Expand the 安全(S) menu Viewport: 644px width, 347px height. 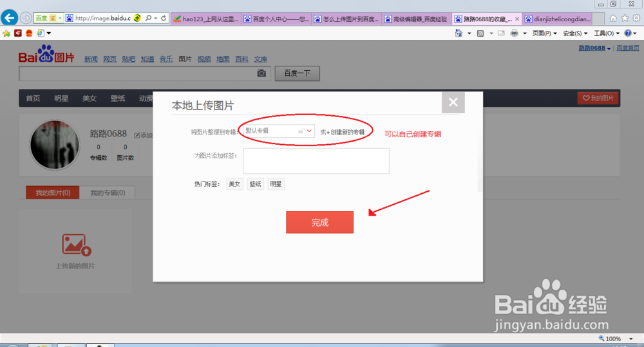pyautogui.click(x=575, y=33)
